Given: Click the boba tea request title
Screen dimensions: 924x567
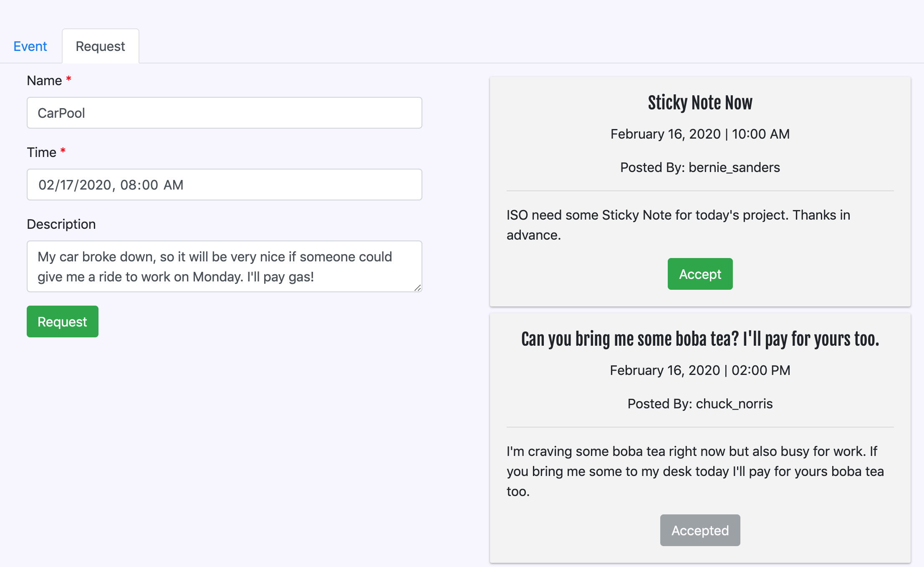Looking at the screenshot, I should click(700, 339).
